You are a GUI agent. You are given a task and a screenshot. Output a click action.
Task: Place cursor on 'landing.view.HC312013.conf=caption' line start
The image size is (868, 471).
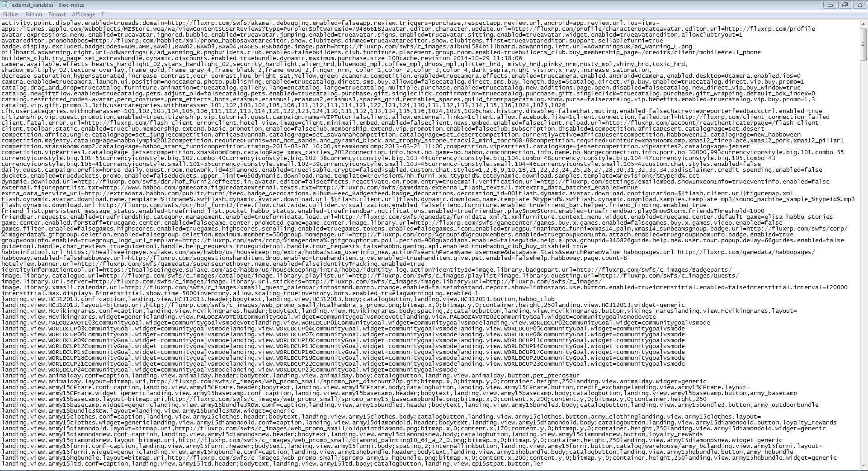click(x=63, y=299)
